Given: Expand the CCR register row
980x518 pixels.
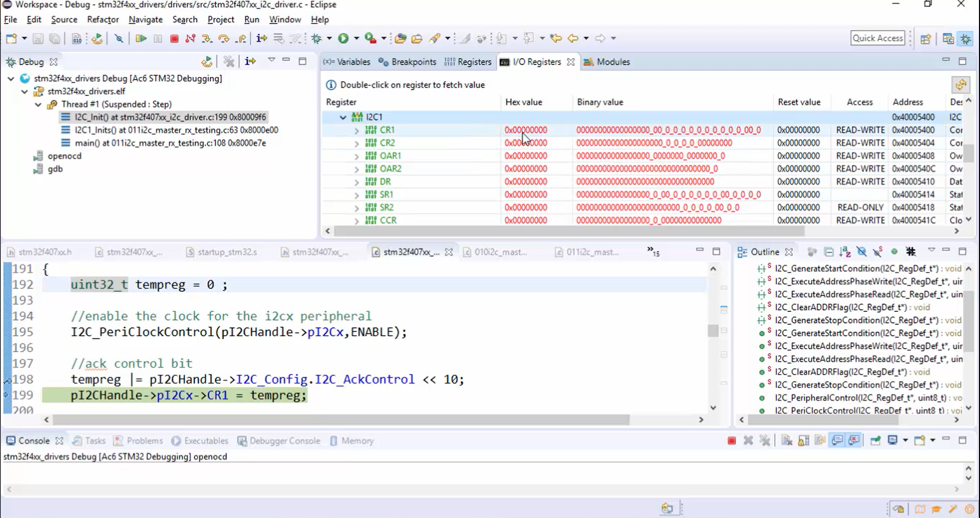Looking at the screenshot, I should pos(356,221).
